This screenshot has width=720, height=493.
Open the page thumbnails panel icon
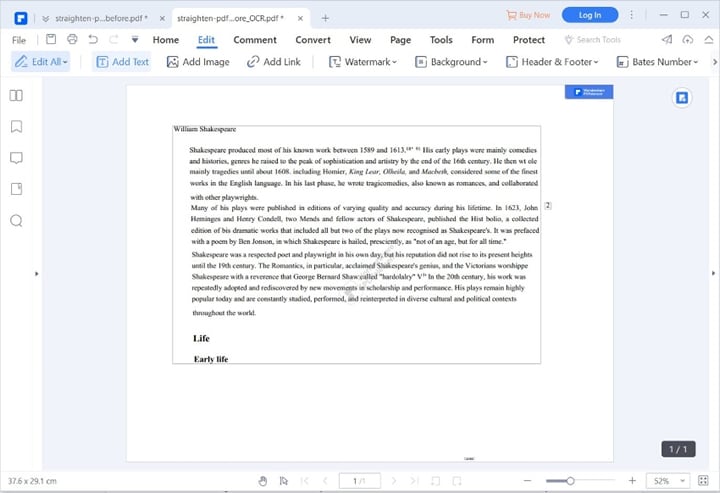click(16, 95)
